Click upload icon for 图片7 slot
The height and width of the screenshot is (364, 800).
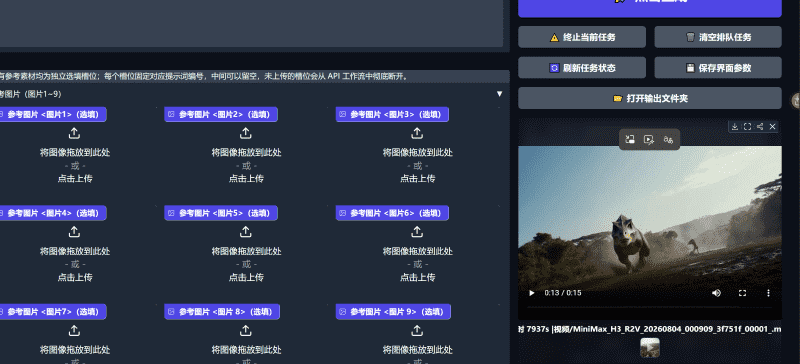pos(74,331)
